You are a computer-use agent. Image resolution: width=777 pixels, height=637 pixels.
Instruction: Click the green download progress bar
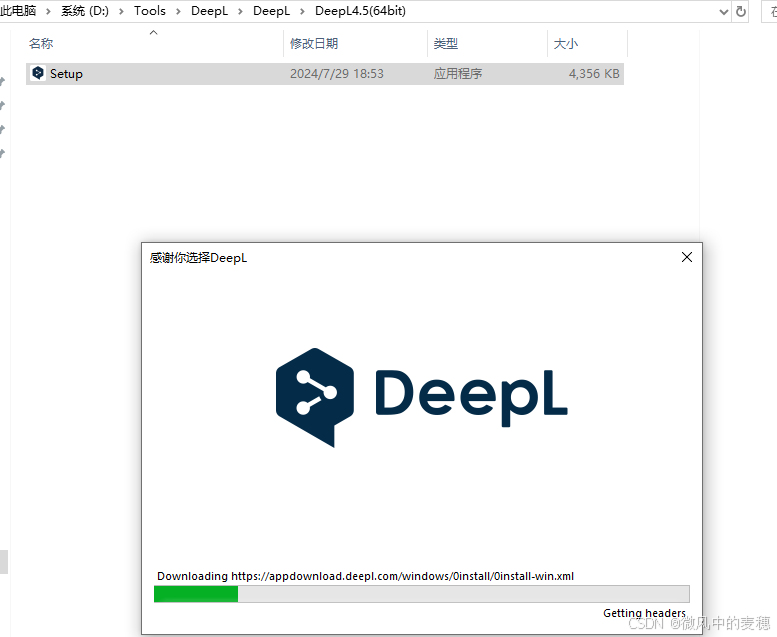422,594
